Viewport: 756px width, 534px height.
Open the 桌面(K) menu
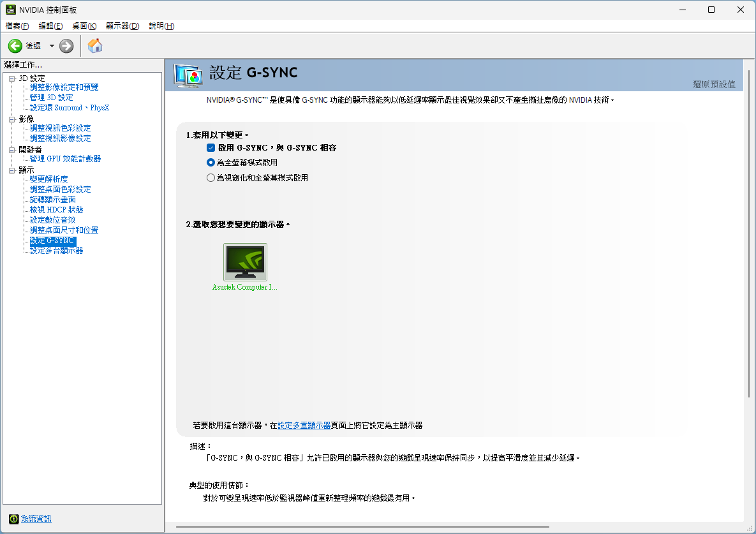coord(84,26)
